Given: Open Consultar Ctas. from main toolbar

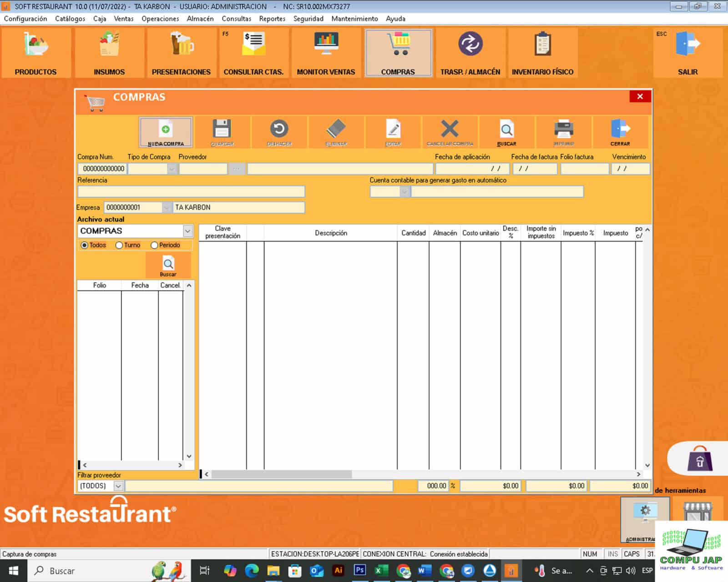Looking at the screenshot, I should click(x=253, y=52).
